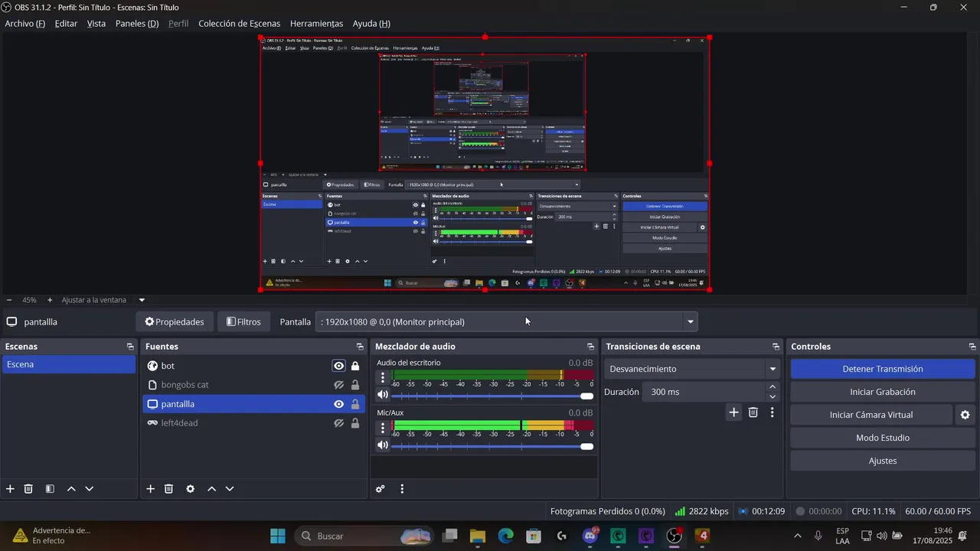Screen dimensions: 980x551
Task: Open Mic/Aux options three dots
Action: [x=383, y=428]
